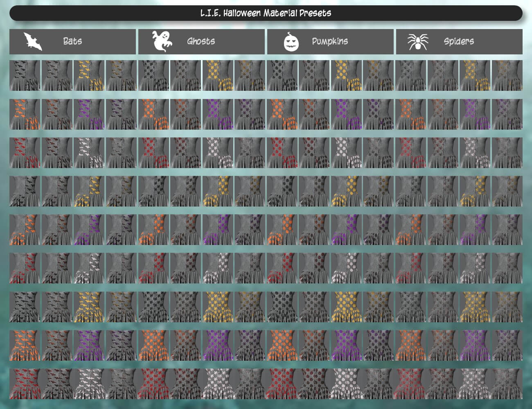Select the "Ghosts" header label
Image resolution: width=532 pixels, height=409 pixels.
coord(201,41)
